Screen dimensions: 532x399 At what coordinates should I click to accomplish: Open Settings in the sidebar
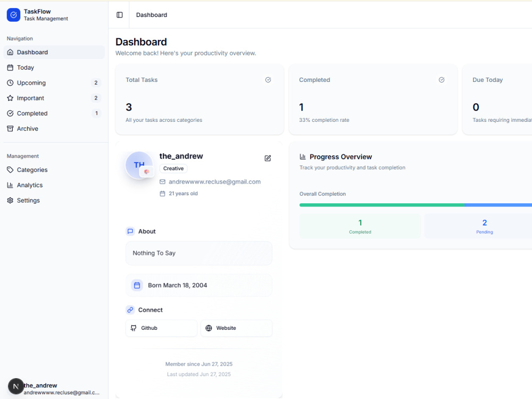pos(54,200)
